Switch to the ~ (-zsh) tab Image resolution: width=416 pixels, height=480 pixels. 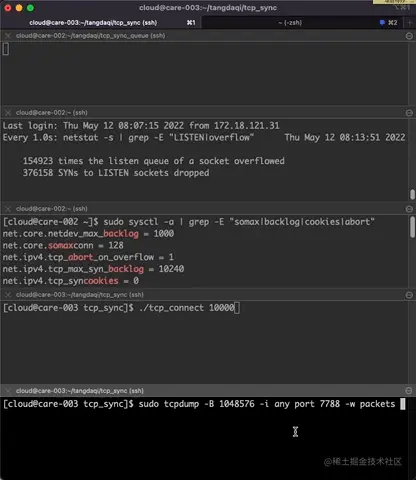290,23
